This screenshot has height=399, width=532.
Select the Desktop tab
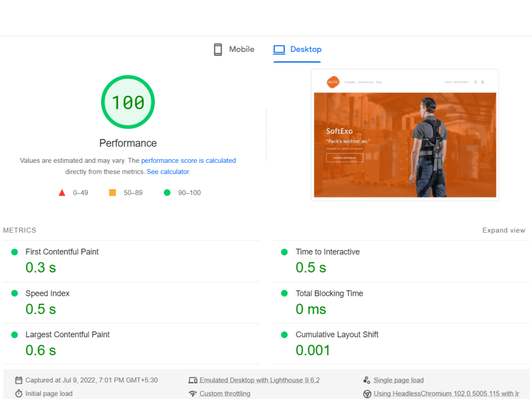click(297, 49)
